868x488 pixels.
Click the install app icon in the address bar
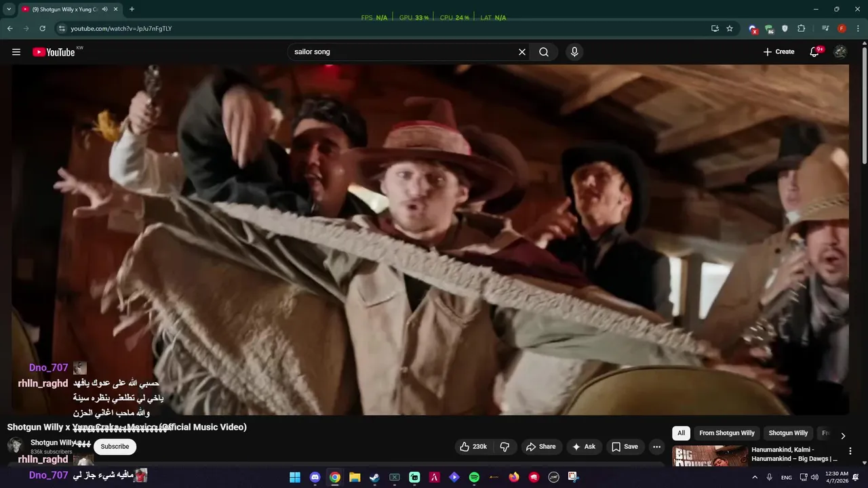[x=715, y=28]
